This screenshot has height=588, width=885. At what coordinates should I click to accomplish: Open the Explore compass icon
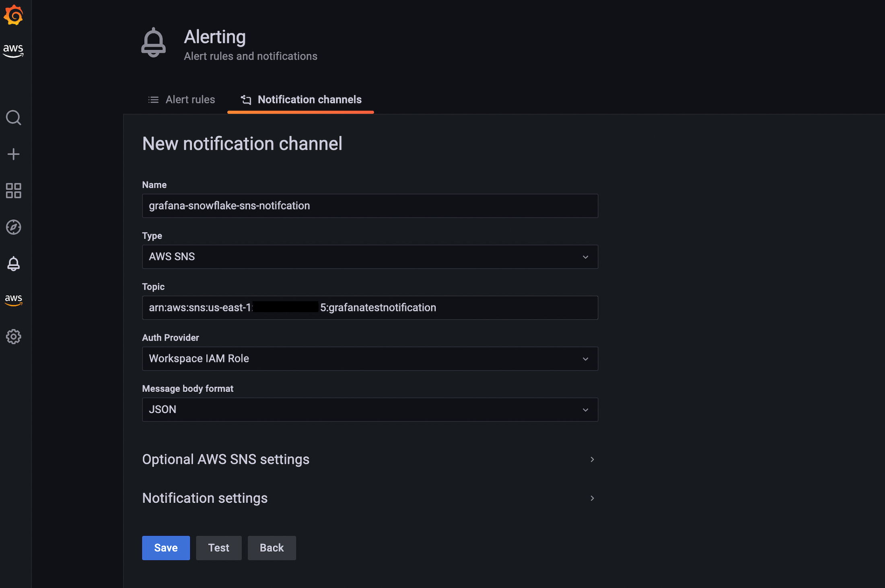[x=13, y=227]
